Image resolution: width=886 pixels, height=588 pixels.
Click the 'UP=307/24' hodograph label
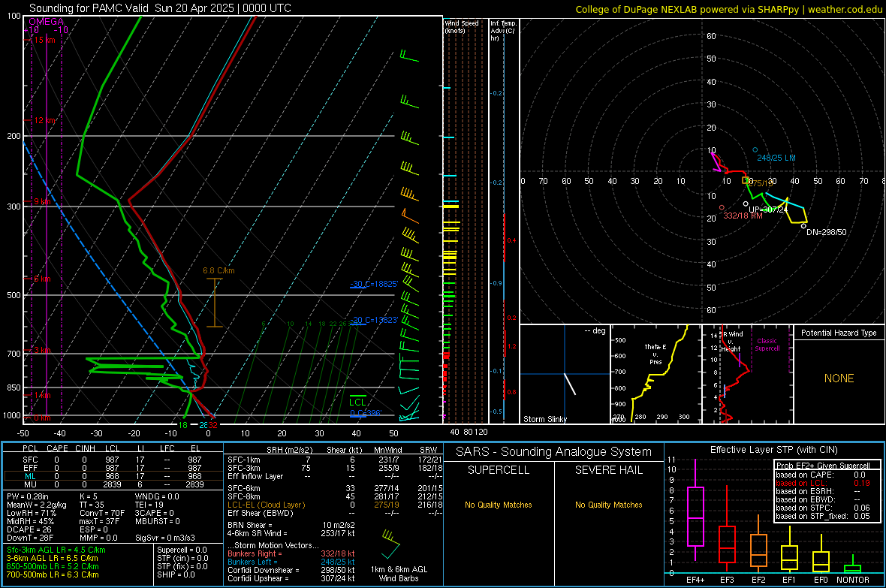point(768,210)
